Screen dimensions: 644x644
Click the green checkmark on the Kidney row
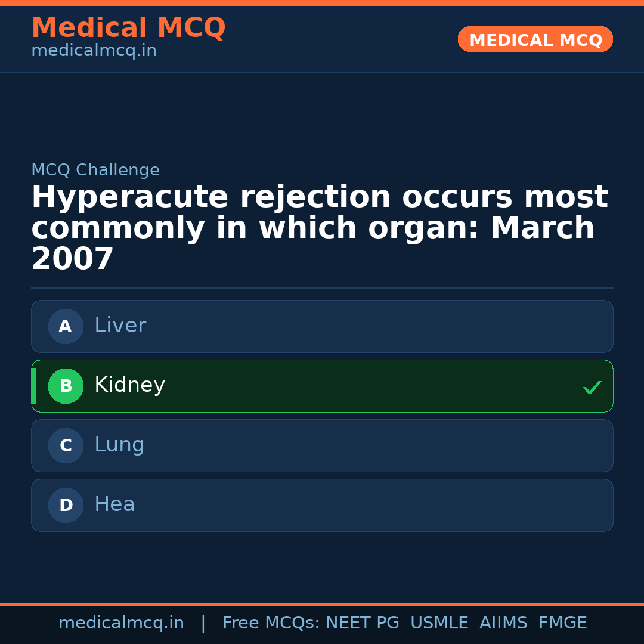[x=592, y=387]
